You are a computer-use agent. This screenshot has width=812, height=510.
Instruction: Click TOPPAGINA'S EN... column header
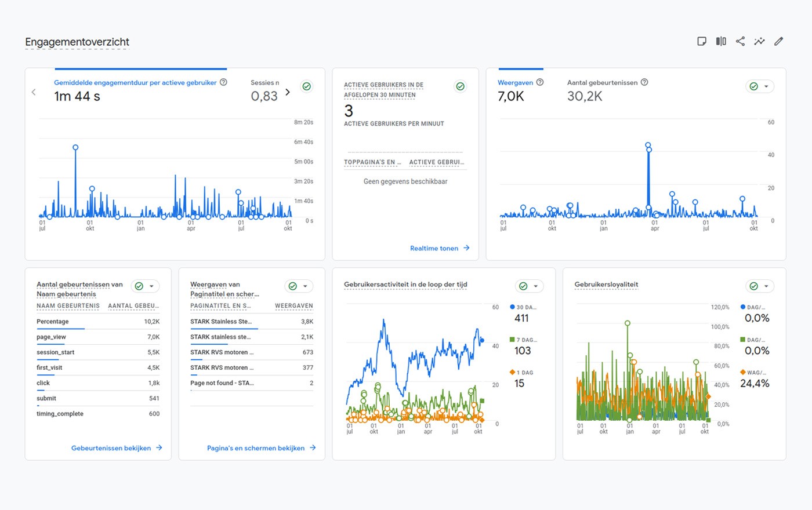click(x=372, y=162)
